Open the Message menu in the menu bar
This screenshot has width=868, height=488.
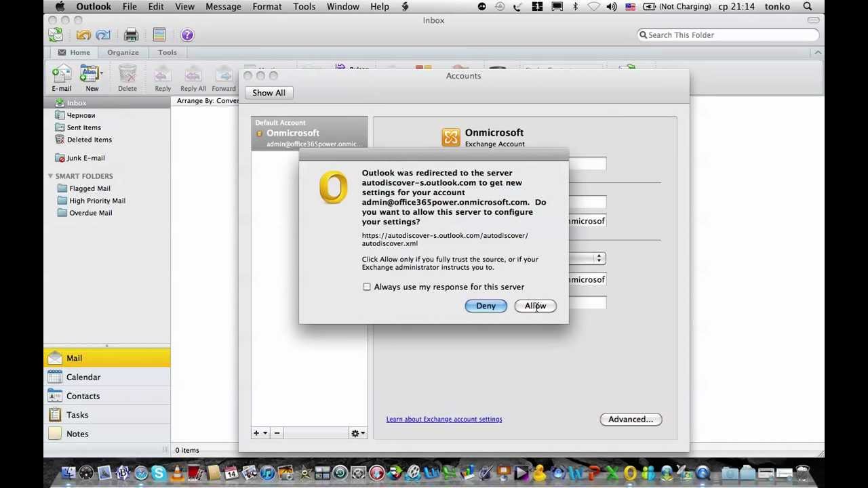pyautogui.click(x=223, y=7)
